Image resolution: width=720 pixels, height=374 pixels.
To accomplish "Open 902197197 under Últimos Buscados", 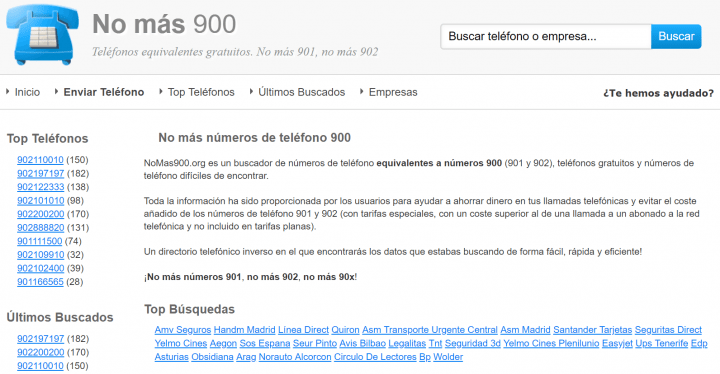I will pyautogui.click(x=40, y=339).
